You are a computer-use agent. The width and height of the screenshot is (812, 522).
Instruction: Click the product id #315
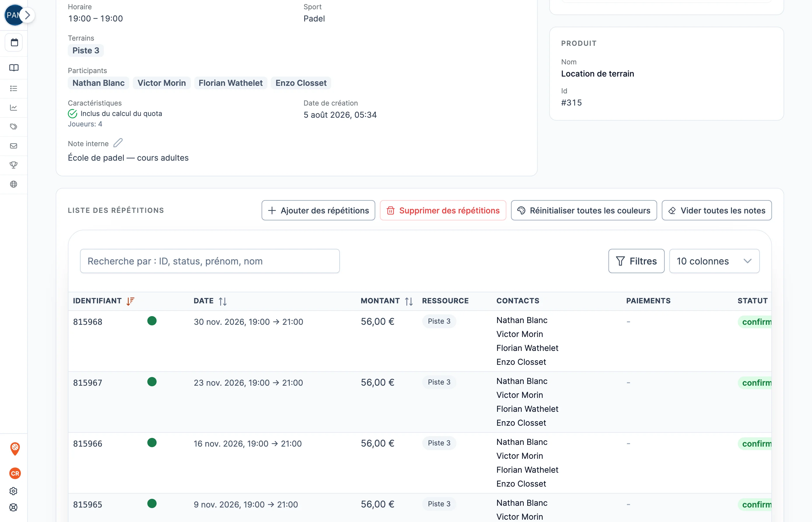[x=571, y=103]
